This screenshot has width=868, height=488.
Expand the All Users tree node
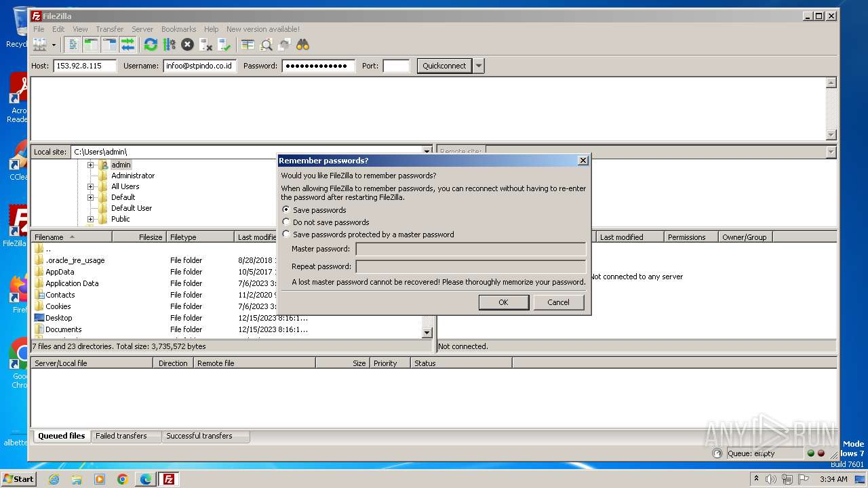point(90,186)
